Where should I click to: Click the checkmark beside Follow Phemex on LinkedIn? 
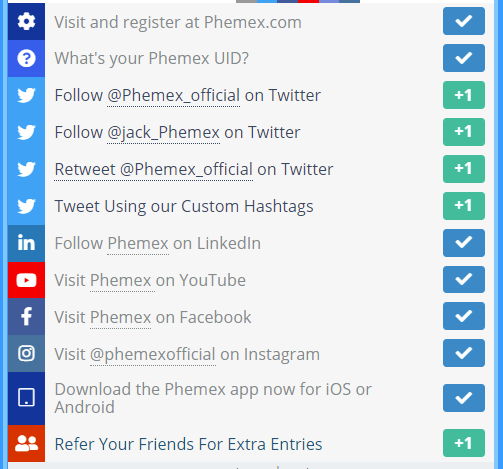tap(464, 243)
